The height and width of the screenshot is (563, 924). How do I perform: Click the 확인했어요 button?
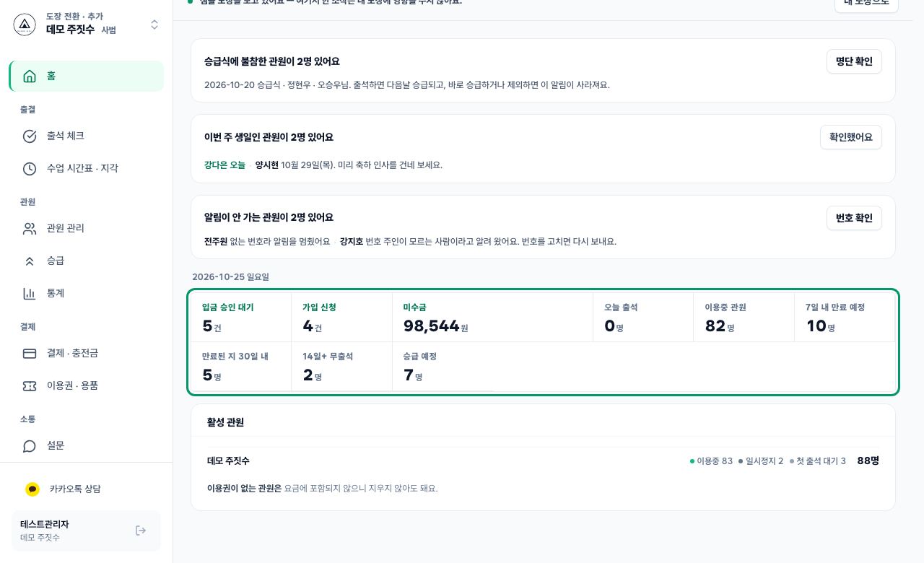pyautogui.click(x=851, y=137)
